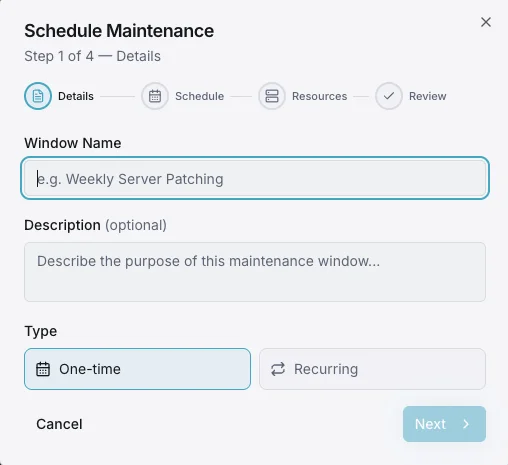Click the Resources step server icon
Viewport: 508px width, 465px height.
272,96
